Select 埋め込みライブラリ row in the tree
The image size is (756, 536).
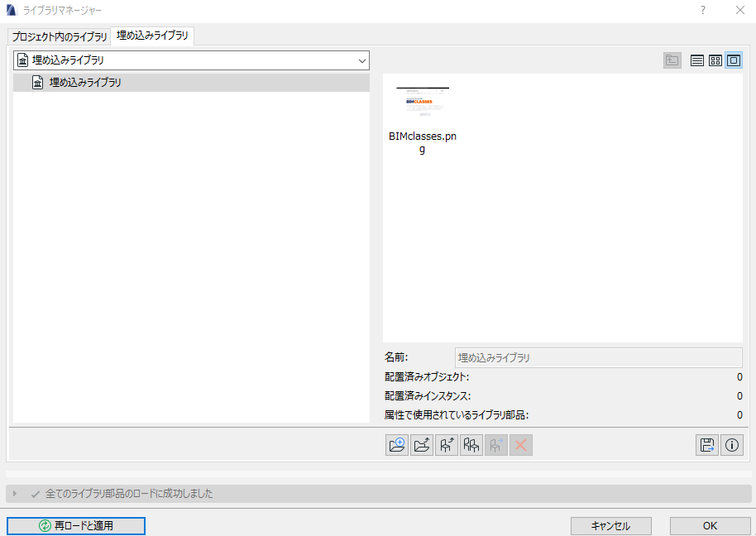(x=191, y=83)
